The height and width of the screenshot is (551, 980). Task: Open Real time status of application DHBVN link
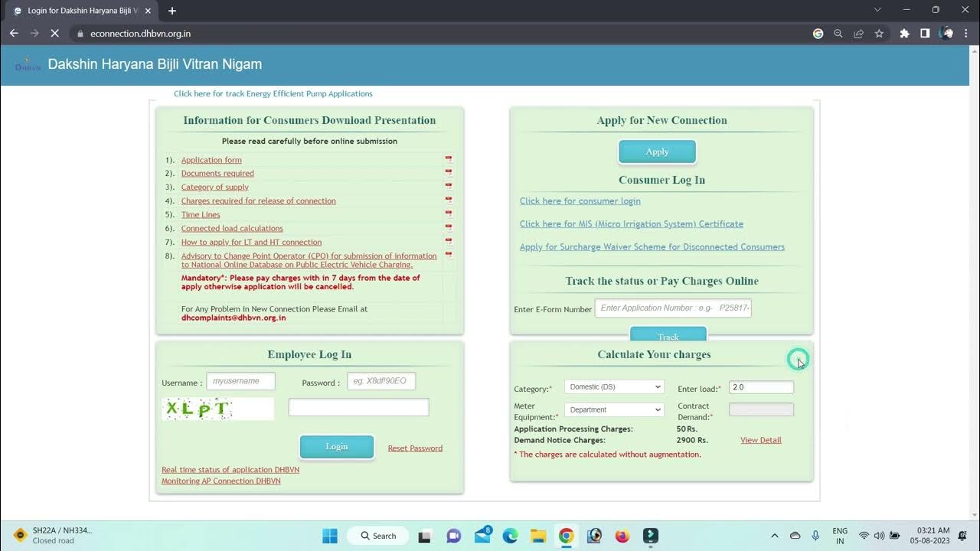pyautogui.click(x=230, y=470)
